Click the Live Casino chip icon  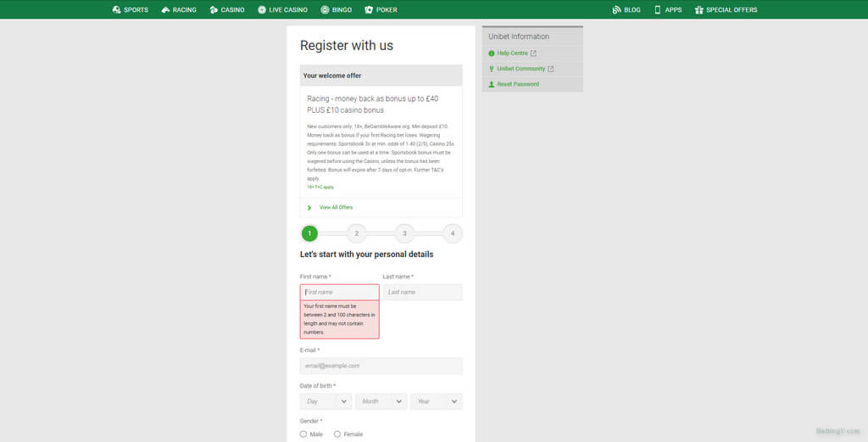(262, 9)
